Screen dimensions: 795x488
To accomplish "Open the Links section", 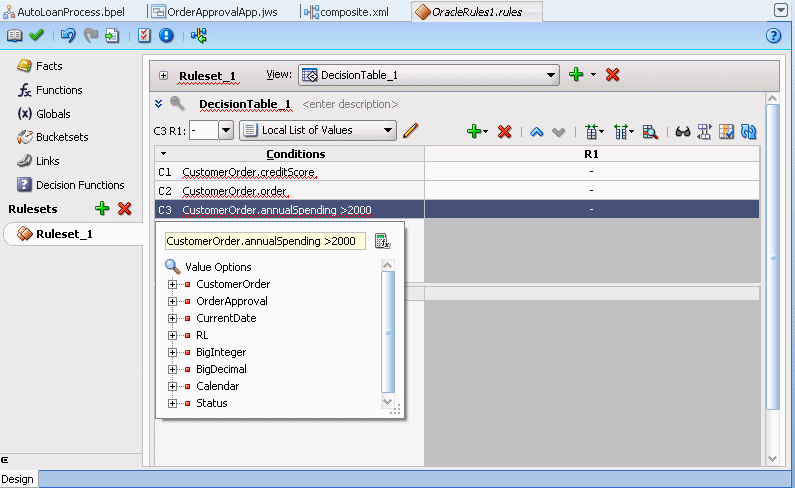I will coord(38,161).
